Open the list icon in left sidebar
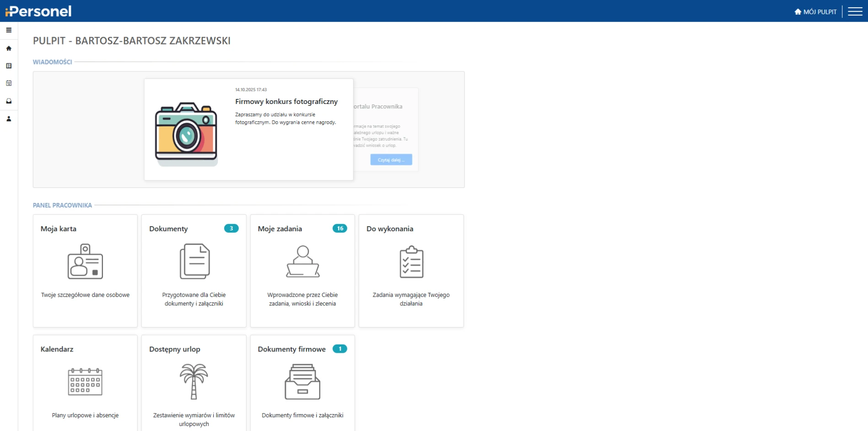 click(9, 66)
